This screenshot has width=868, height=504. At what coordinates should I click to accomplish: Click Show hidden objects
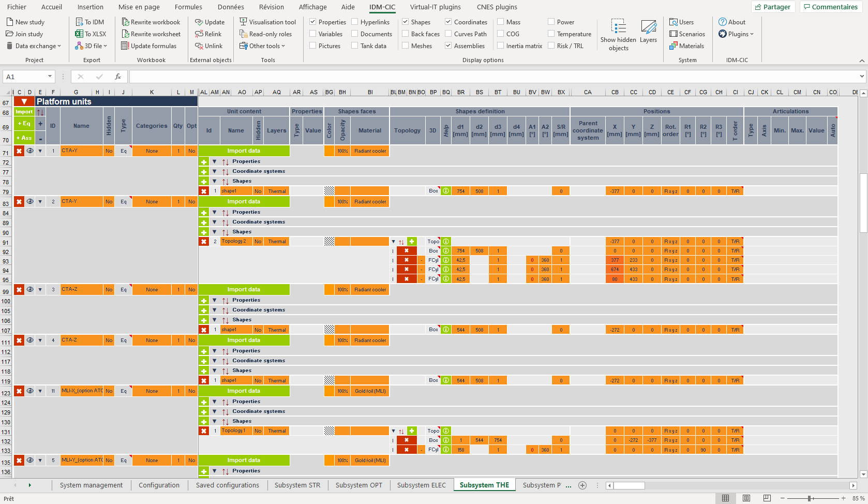[618, 35]
